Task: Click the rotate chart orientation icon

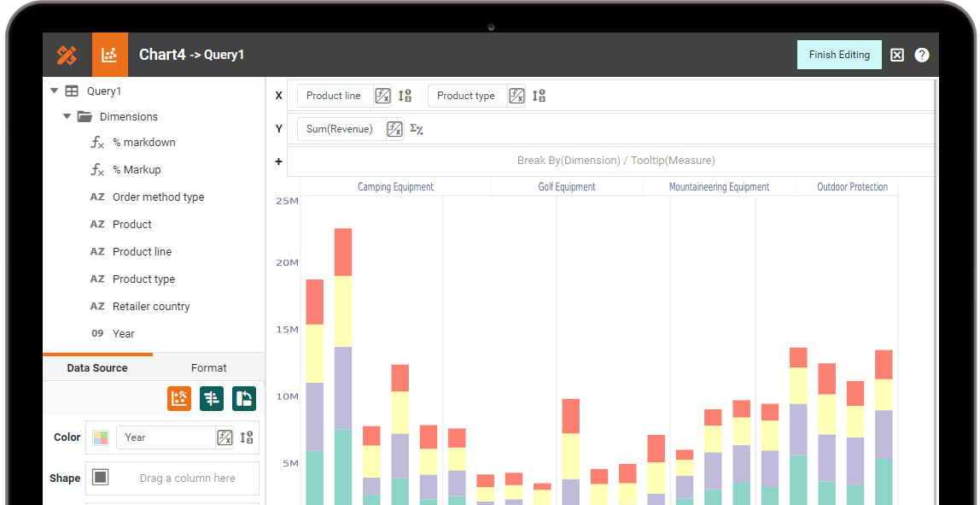Action: pos(244,398)
